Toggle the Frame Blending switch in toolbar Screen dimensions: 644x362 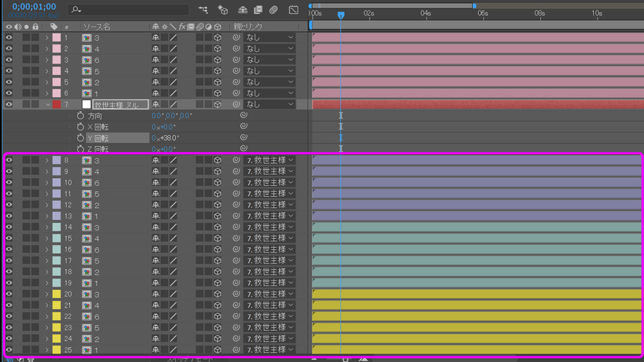258,10
